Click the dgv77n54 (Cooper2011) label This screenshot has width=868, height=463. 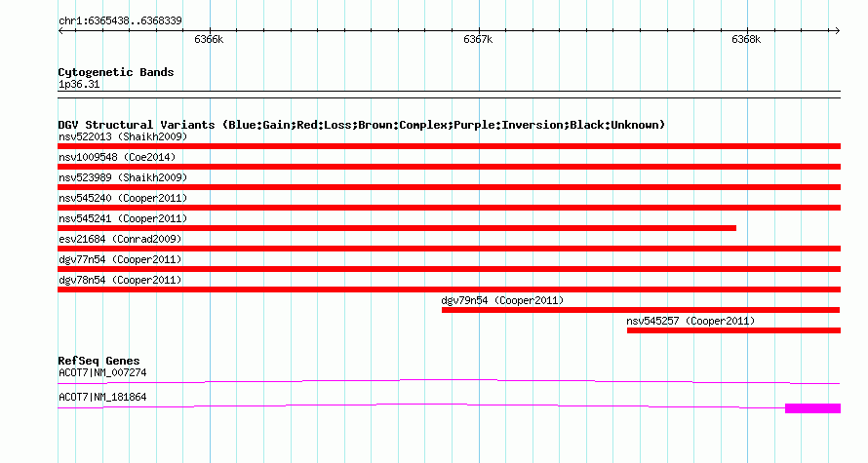(x=120, y=259)
